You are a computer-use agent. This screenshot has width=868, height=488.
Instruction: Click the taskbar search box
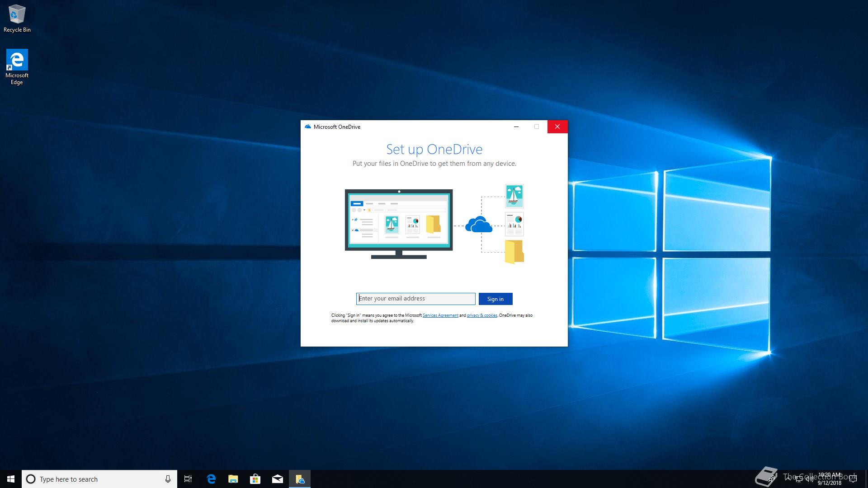(99, 479)
